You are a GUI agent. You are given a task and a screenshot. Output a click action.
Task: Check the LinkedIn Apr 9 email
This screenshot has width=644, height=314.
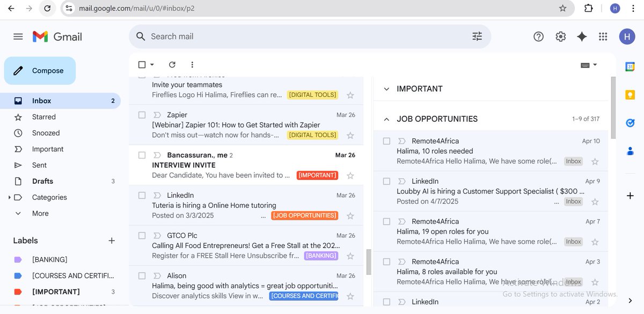click(x=386, y=181)
